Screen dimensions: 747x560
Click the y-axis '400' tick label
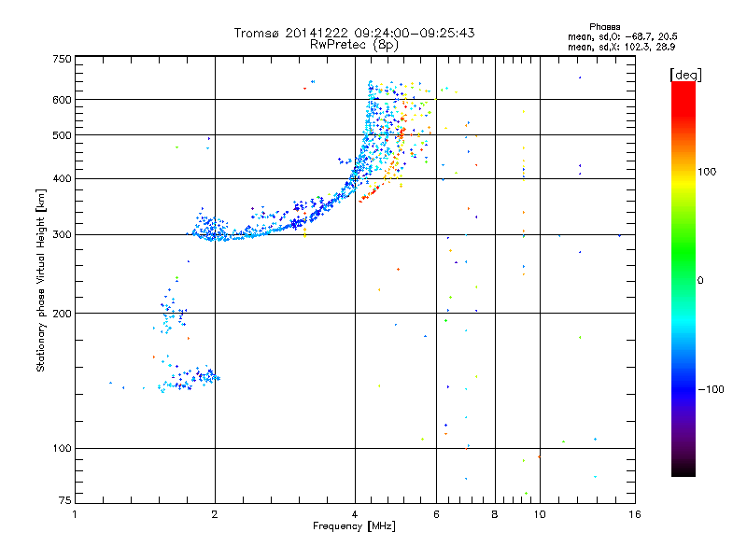62,179
